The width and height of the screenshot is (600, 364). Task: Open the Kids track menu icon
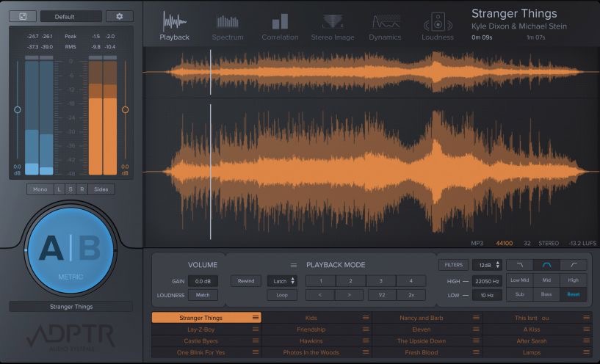click(366, 317)
